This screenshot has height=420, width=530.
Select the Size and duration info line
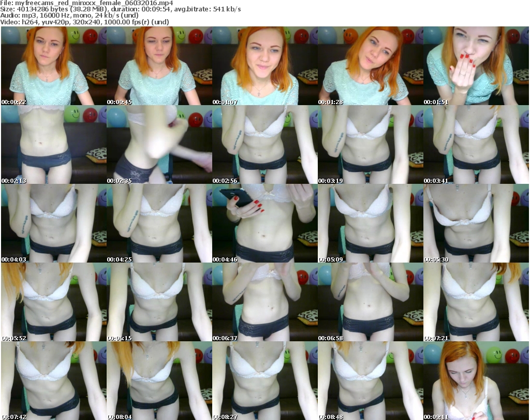click(x=120, y=9)
